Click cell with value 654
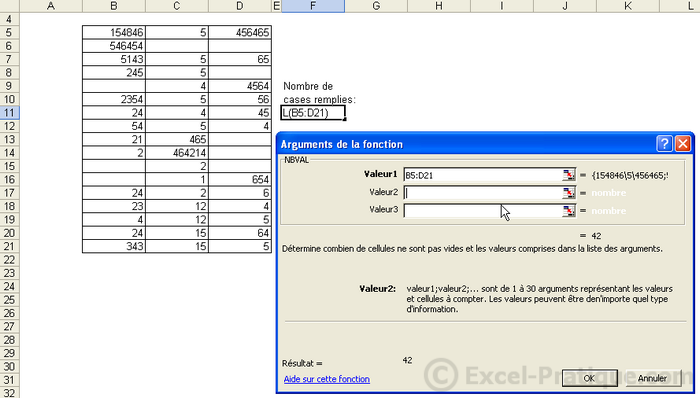 [240, 180]
